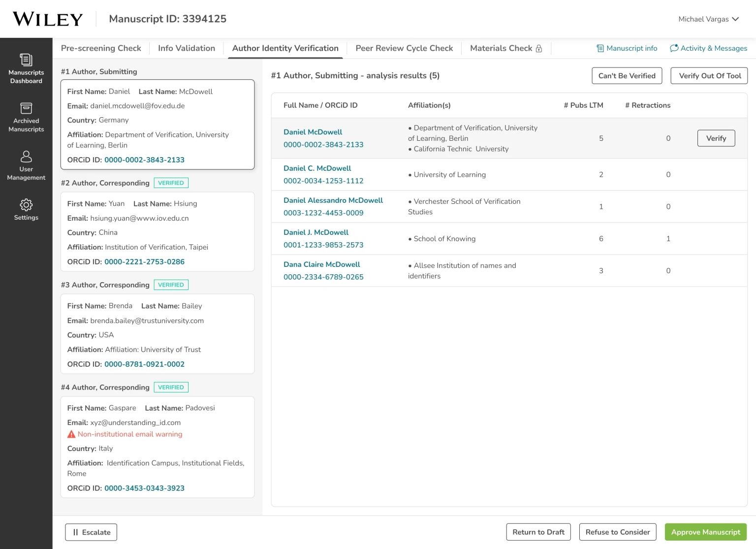Open the Peer Review Cycle Check tab
Image resolution: width=756 pixels, height=549 pixels.
404,48
